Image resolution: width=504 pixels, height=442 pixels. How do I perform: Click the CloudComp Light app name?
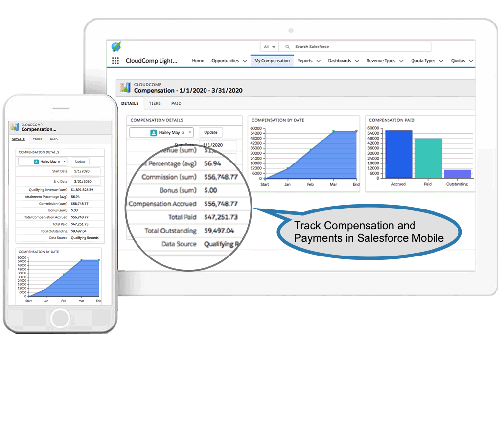tap(151, 60)
